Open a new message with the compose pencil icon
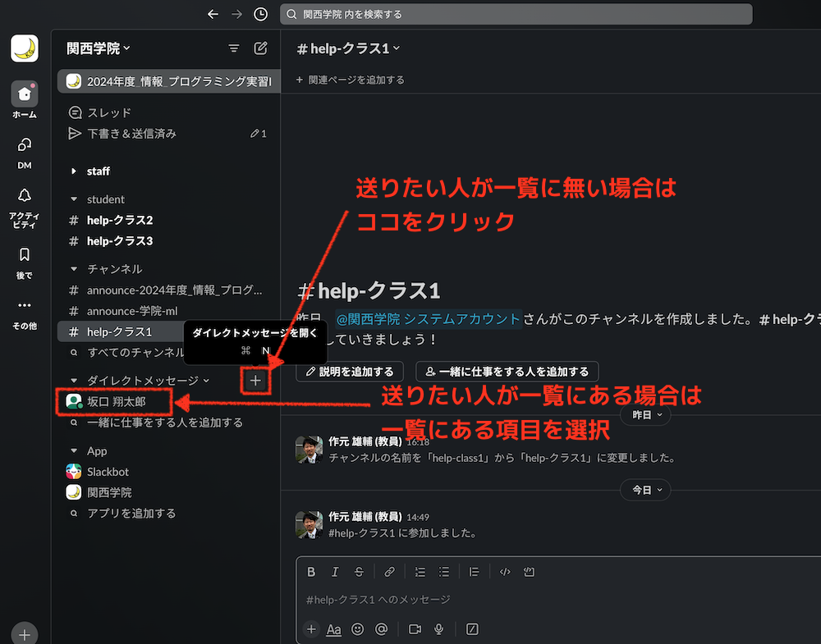 [260, 48]
